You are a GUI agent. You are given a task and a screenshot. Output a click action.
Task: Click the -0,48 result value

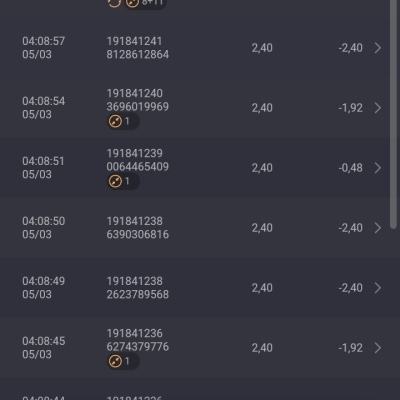[x=350, y=168]
